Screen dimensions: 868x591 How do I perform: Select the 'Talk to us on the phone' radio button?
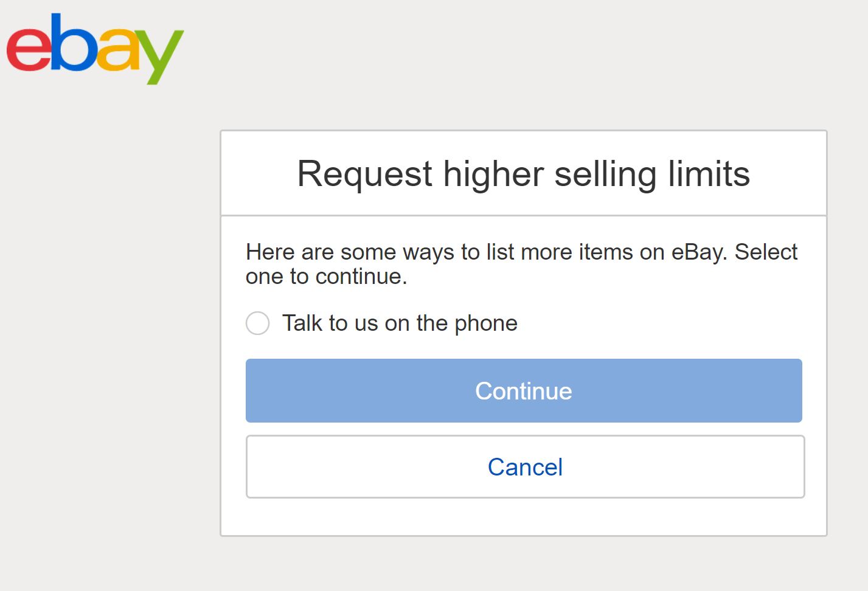[x=258, y=323]
